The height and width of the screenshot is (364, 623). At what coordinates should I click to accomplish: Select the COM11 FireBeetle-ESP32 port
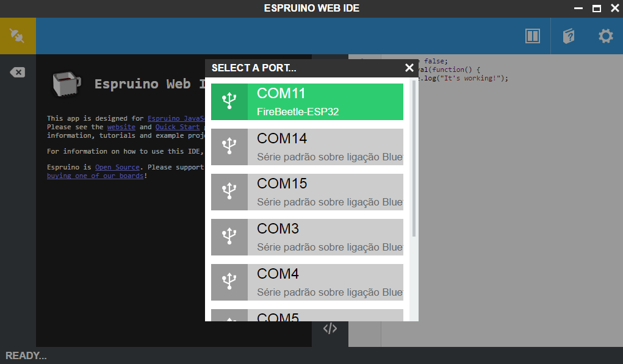click(x=307, y=101)
